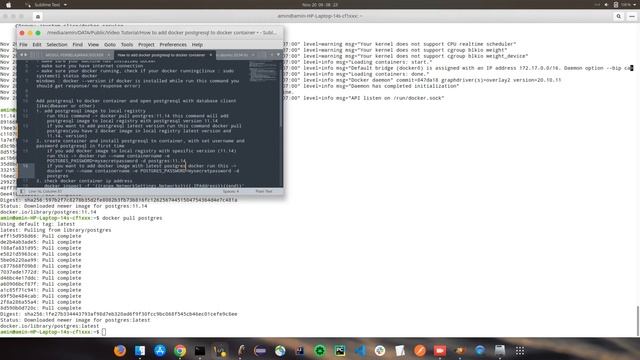Open Google Chrome from the dock
The height and width of the screenshot is (360, 640).
[x=180, y=351]
